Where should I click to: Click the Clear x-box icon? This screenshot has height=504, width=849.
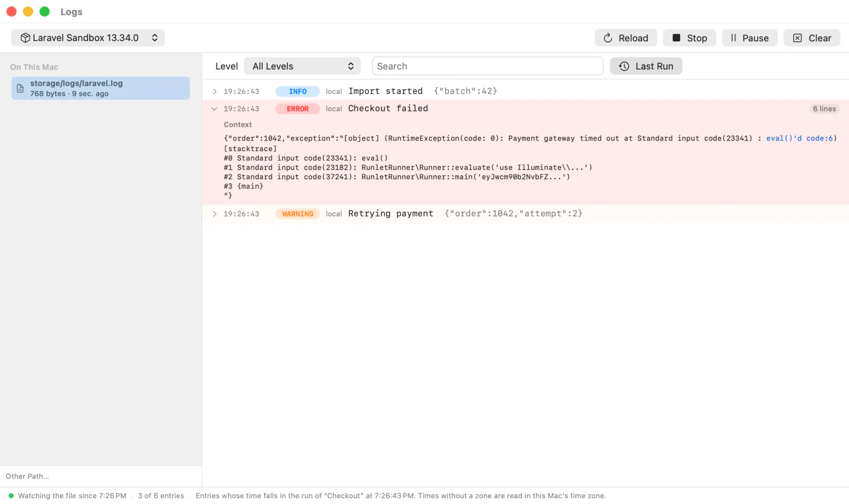798,38
